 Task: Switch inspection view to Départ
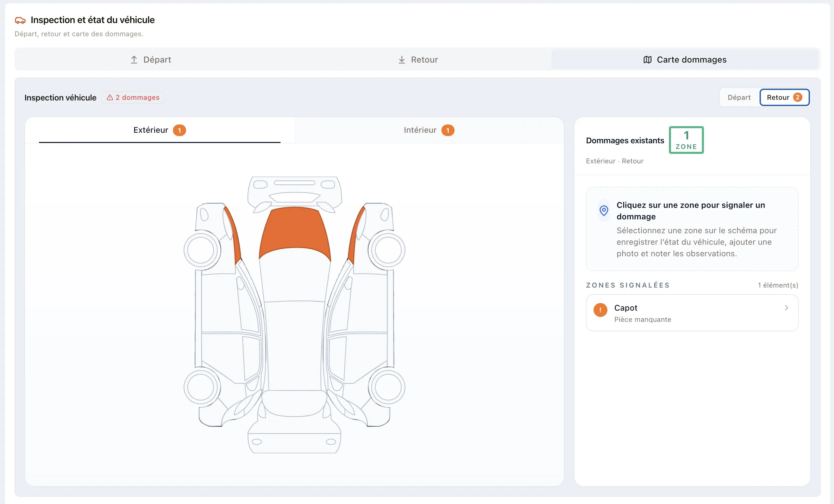pos(739,98)
